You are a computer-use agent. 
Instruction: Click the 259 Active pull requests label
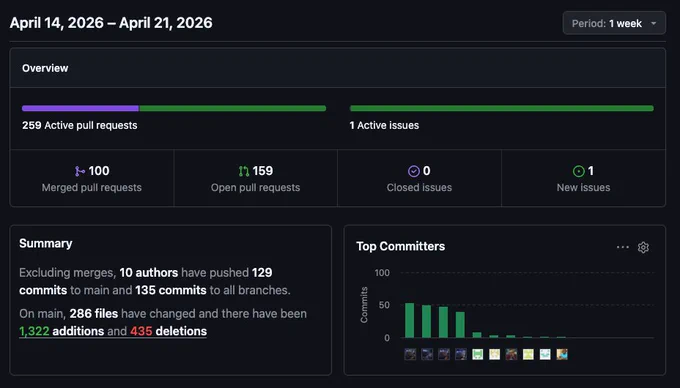coord(80,125)
